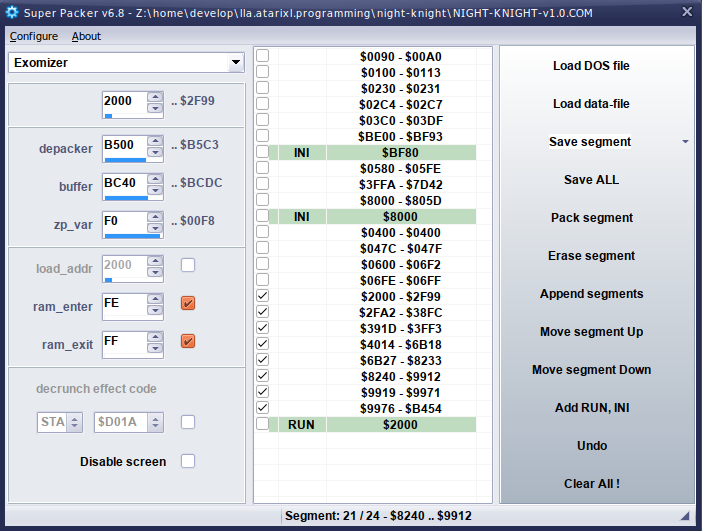702x531 pixels.
Task: Increase the depacker address with up arrow
Action: click(155, 140)
